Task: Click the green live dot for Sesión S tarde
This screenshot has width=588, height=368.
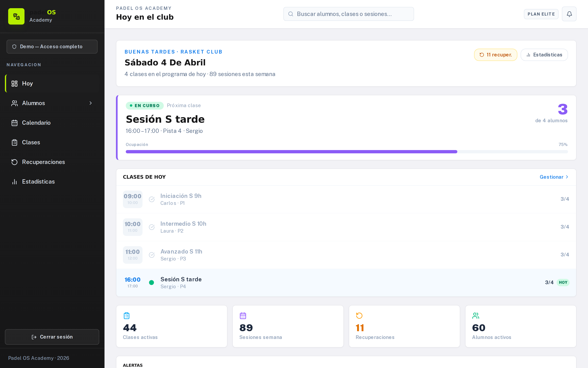Action: (151, 283)
